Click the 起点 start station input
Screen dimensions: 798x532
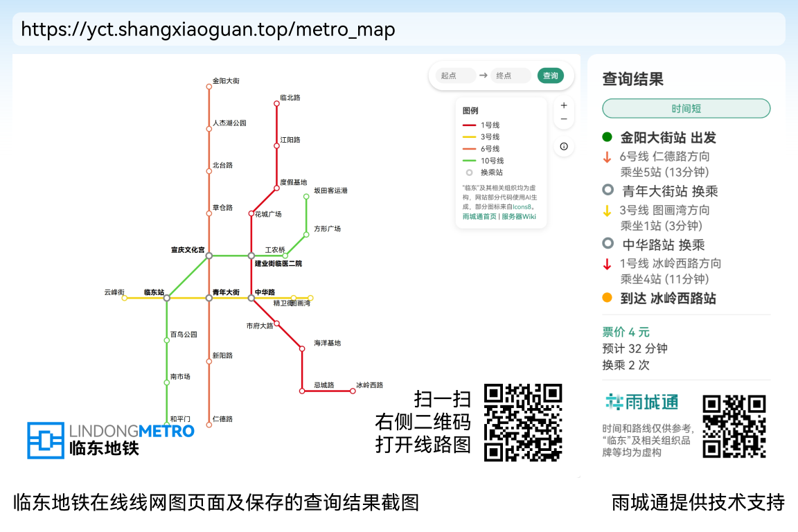point(455,76)
